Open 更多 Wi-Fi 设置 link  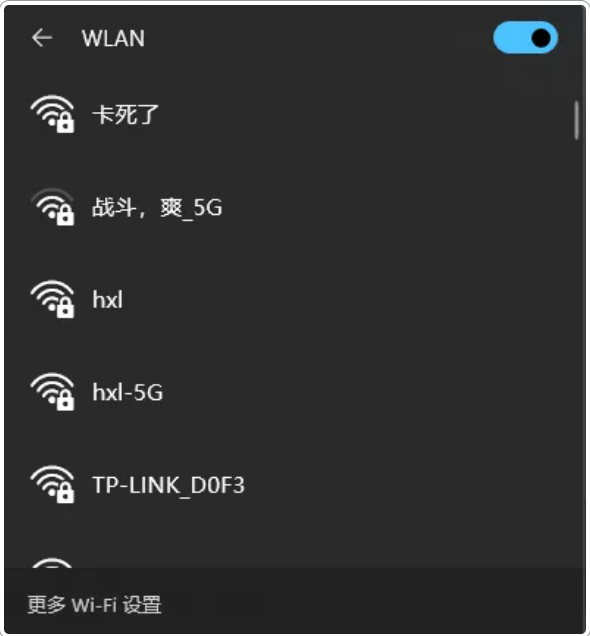(x=94, y=605)
